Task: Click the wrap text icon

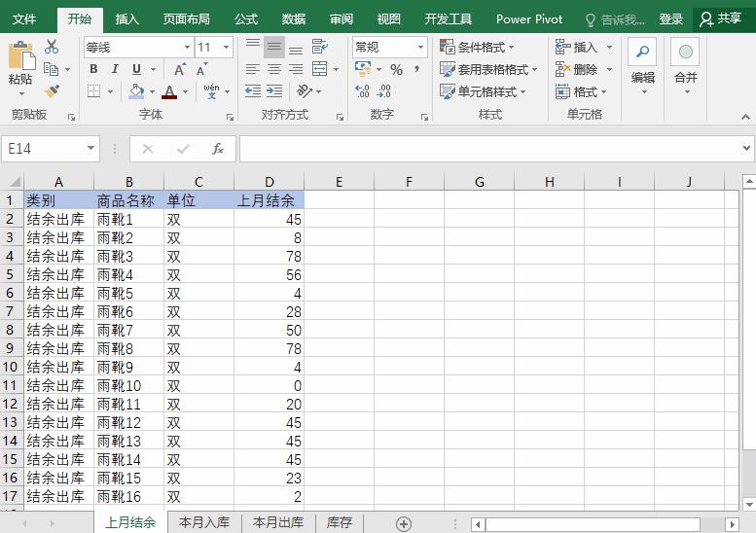Action: point(320,47)
